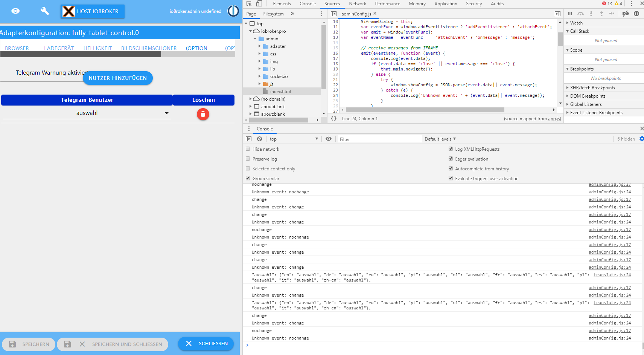Open the Sources navigator three-dot menu

[321, 14]
